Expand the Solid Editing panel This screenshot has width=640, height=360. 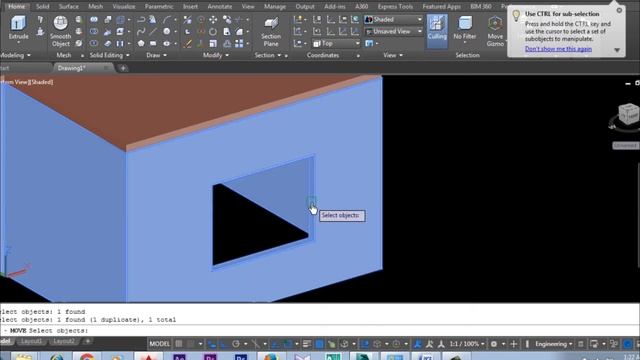(x=109, y=55)
